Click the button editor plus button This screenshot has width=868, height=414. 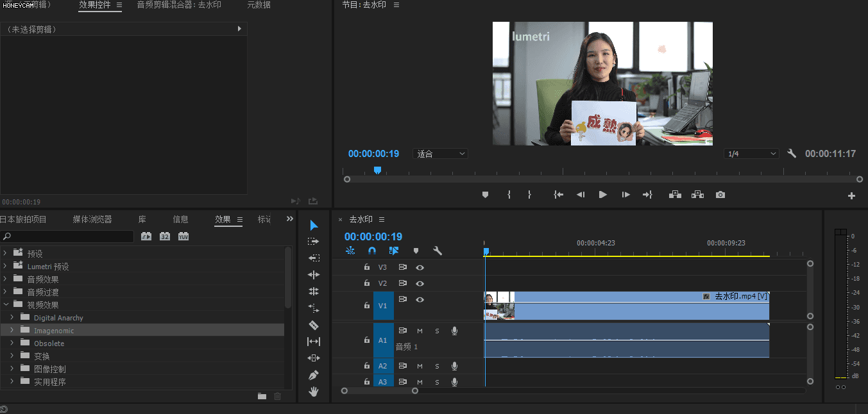pyautogui.click(x=851, y=195)
